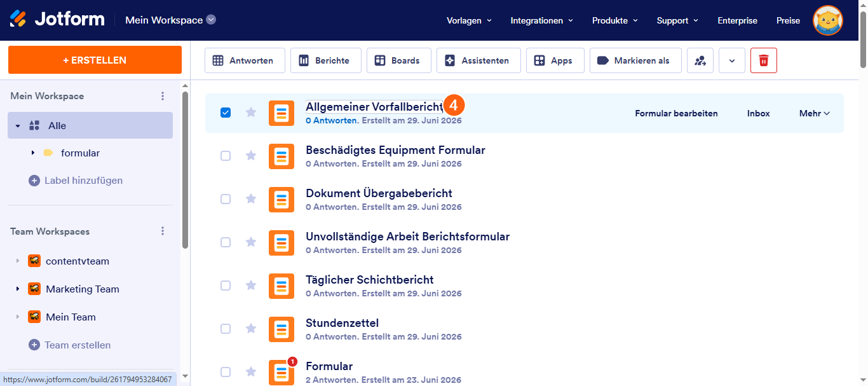Expand the Marketing Team workspace
The image size is (868, 386).
click(x=18, y=289)
